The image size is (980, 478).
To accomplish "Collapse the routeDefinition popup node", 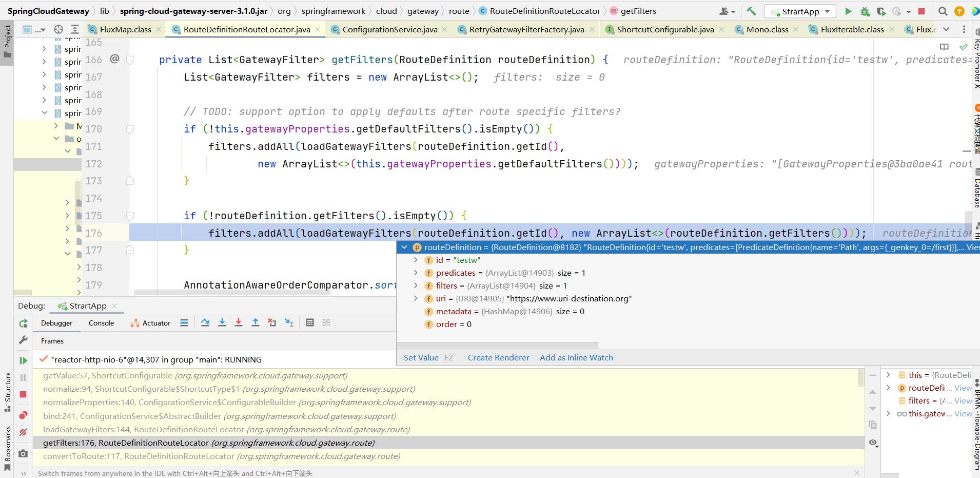I will click(x=404, y=247).
